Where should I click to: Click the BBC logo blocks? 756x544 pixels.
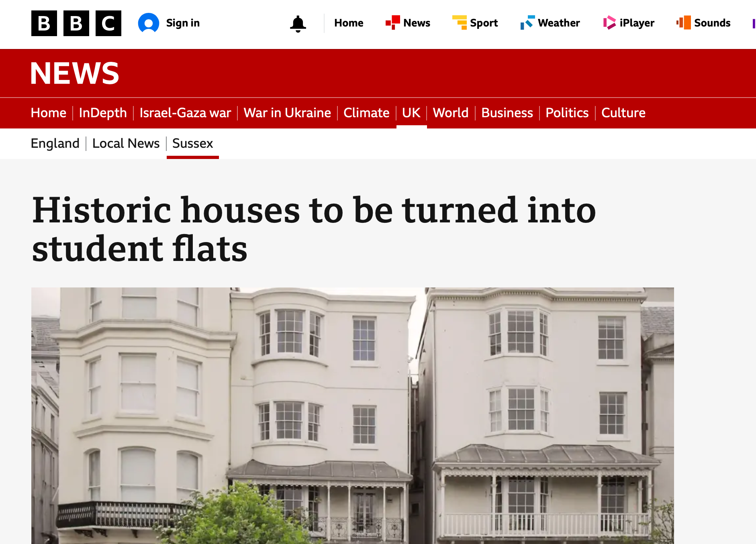tap(76, 23)
